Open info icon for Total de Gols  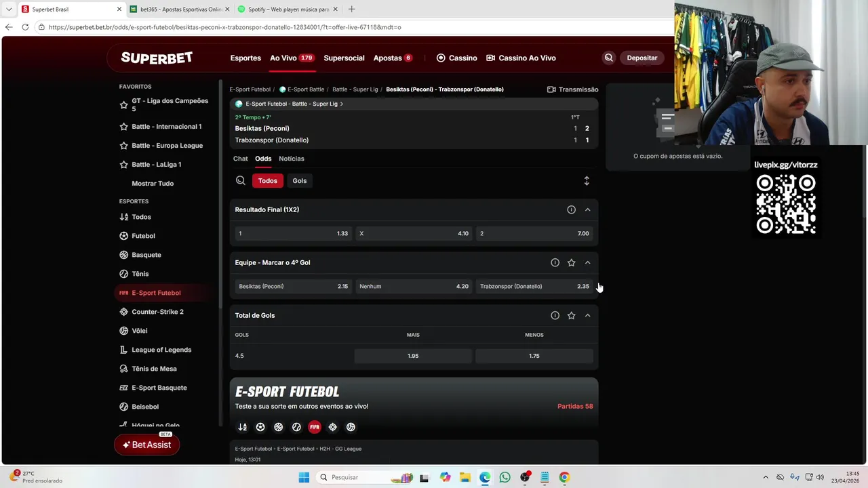point(555,315)
